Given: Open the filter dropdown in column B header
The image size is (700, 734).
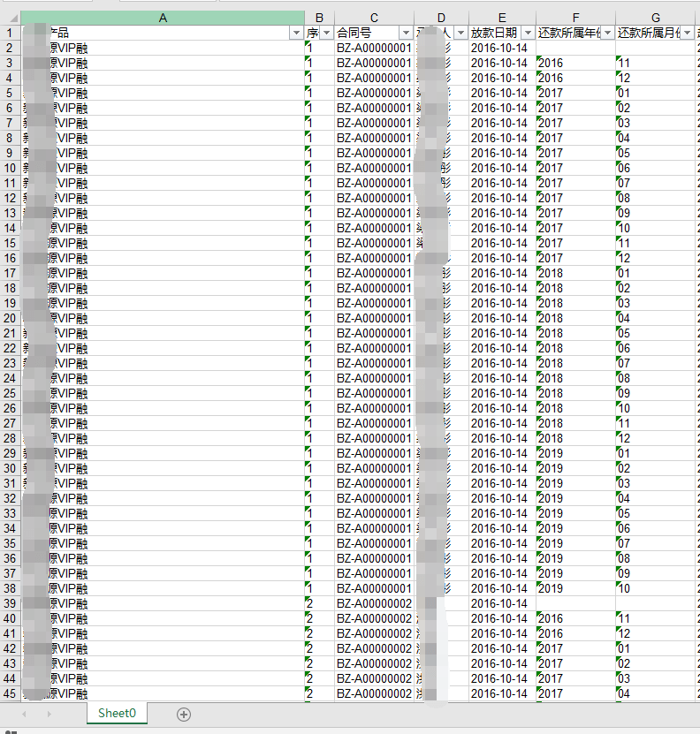Looking at the screenshot, I should pos(326,33).
